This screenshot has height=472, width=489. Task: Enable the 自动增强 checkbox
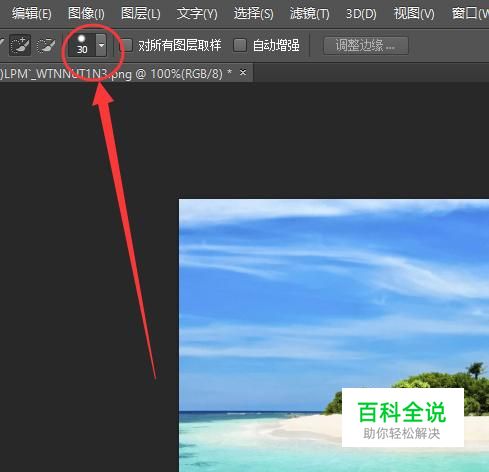240,45
